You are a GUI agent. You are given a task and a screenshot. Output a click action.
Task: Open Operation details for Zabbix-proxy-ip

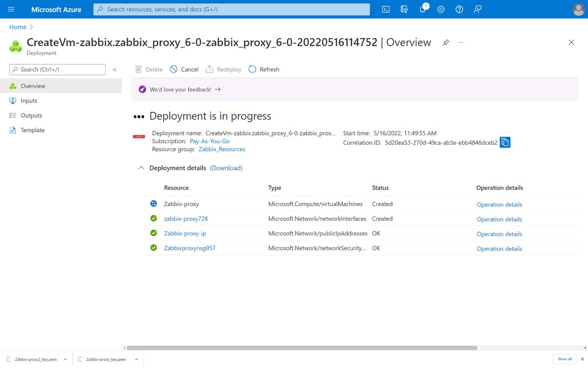pos(499,234)
